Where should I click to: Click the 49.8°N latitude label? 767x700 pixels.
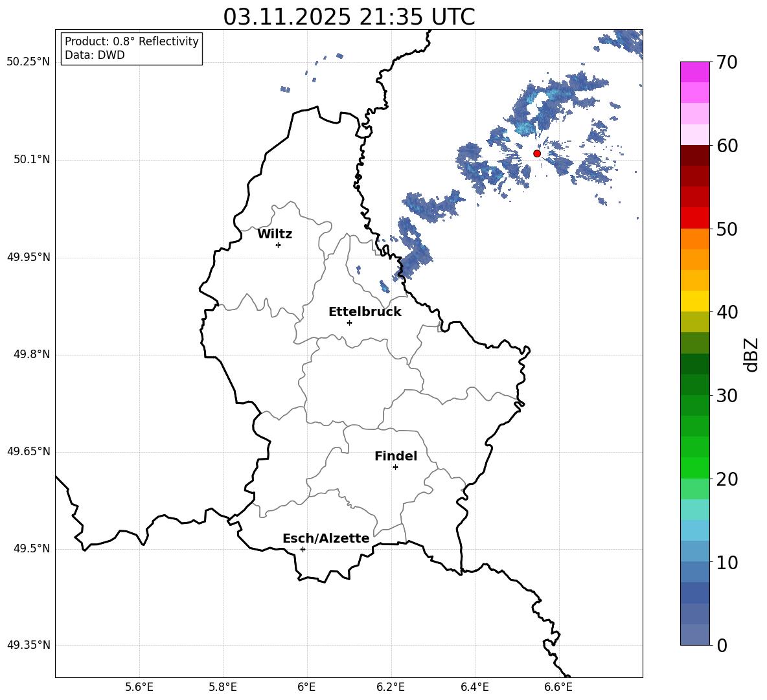tap(32, 354)
